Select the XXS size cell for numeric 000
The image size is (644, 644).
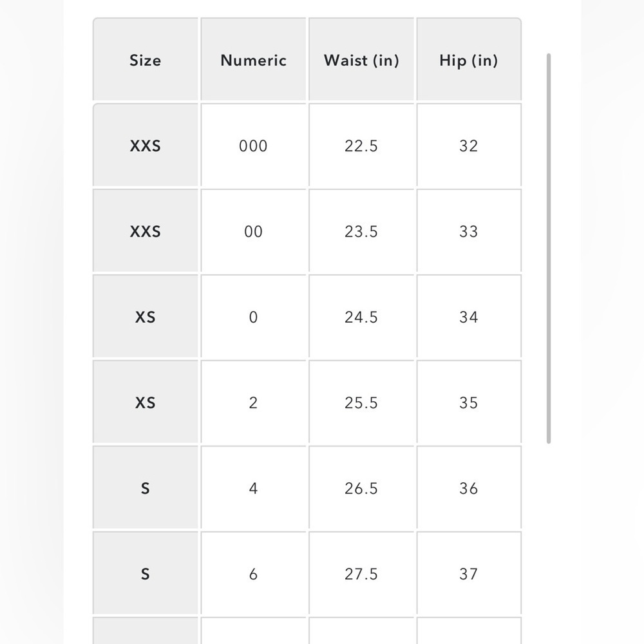[x=146, y=145]
